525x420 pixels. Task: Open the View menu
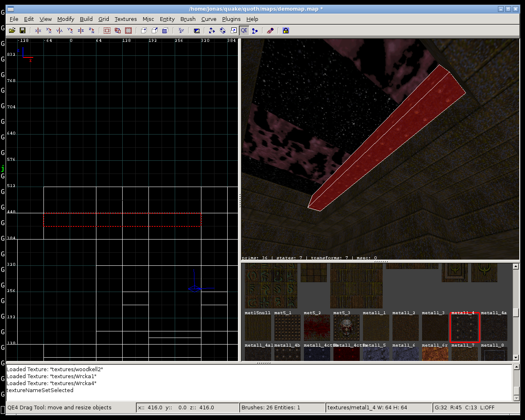pos(46,19)
